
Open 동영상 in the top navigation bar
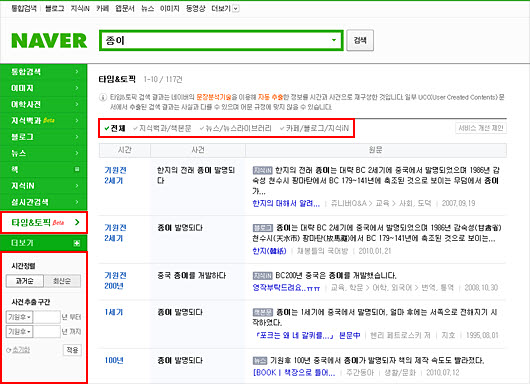[x=195, y=8]
